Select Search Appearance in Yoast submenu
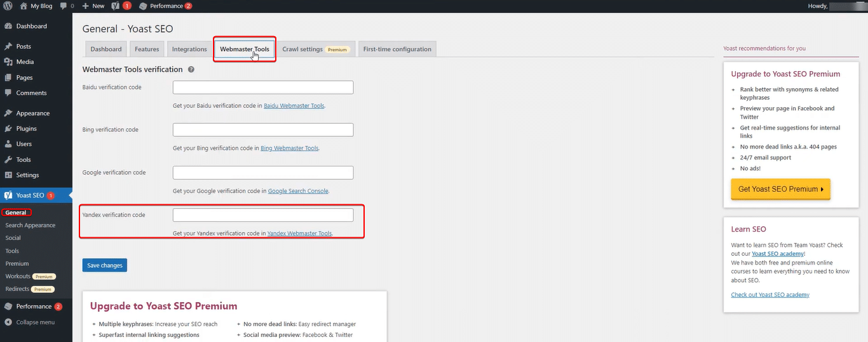Screen dimensions: 868x342 point(31,225)
